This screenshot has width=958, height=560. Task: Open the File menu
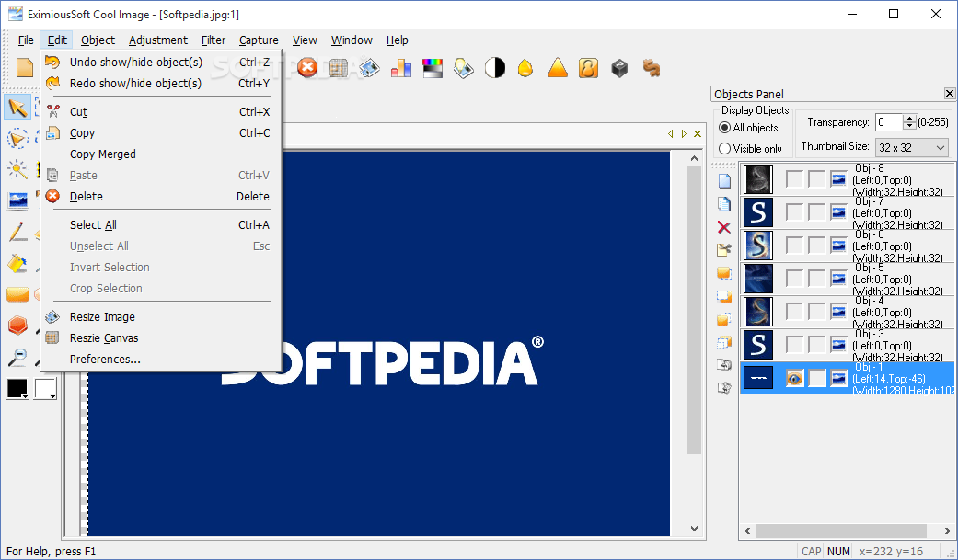click(26, 40)
